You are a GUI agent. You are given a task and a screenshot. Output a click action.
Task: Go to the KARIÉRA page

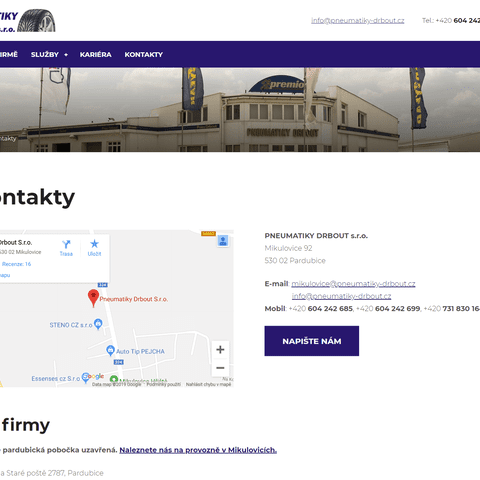96,55
